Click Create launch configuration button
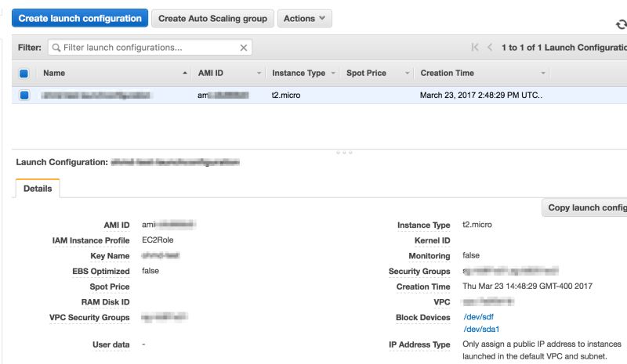Viewport: 627px width, 364px height. click(80, 18)
